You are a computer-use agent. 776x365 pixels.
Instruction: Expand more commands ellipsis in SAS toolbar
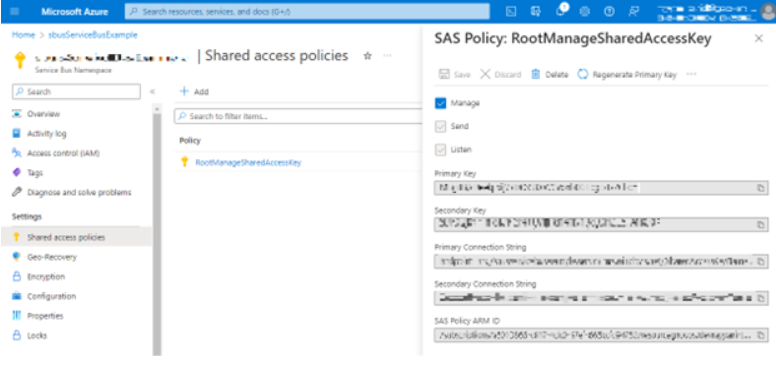[691, 74]
